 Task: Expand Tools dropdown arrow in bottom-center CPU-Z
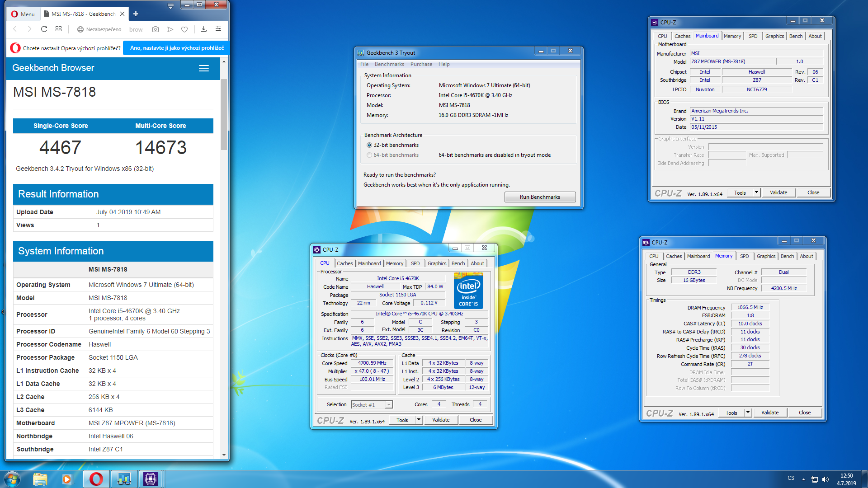419,420
